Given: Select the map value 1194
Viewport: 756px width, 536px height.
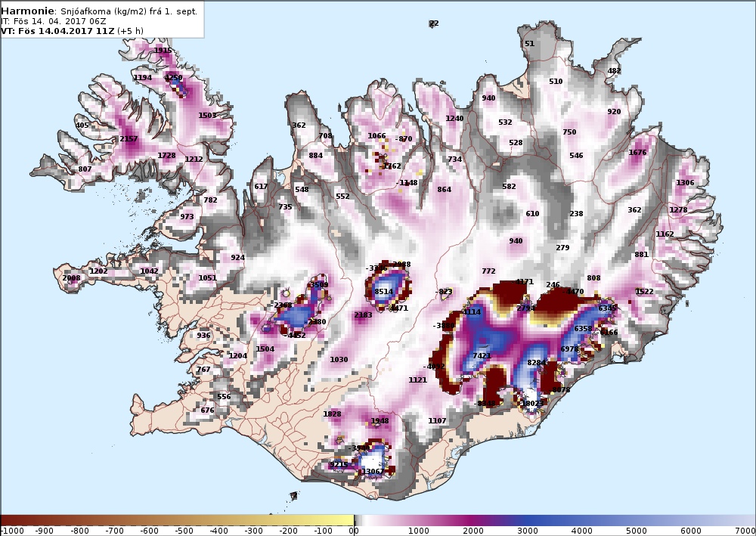Looking at the screenshot, I should [x=143, y=77].
